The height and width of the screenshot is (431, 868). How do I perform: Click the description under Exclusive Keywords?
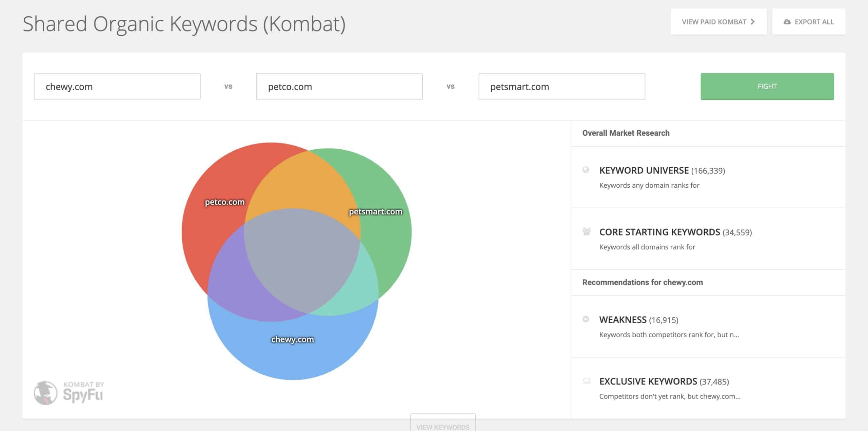[670, 396]
